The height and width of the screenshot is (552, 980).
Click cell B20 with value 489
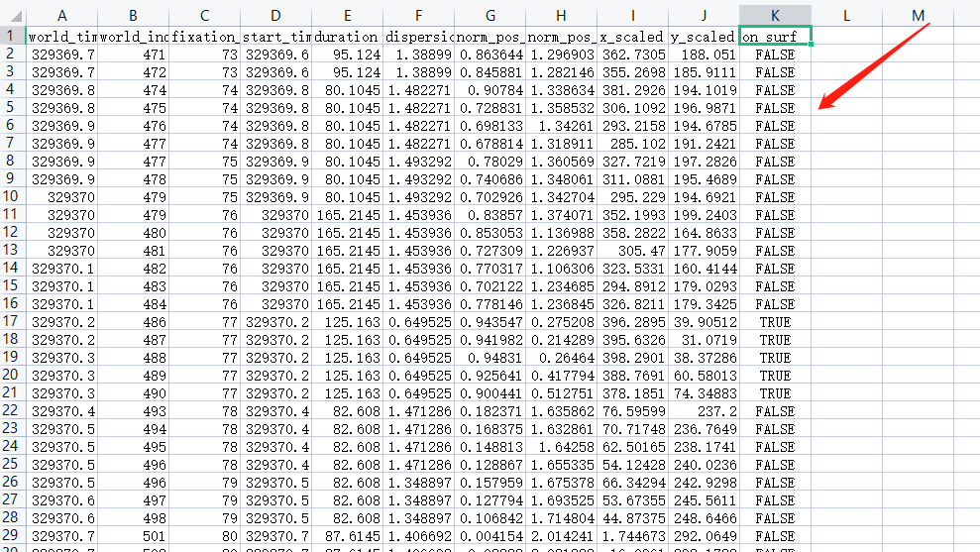pos(133,376)
